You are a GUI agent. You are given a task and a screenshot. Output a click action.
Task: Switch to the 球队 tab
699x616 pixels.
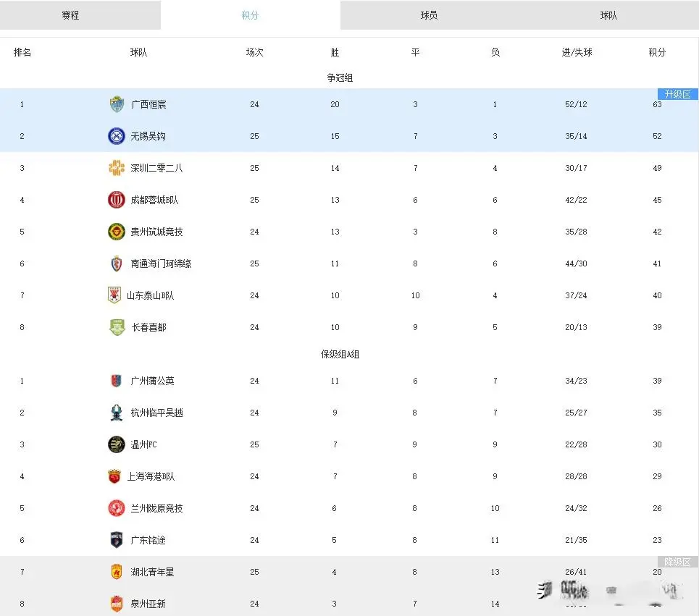tap(608, 14)
